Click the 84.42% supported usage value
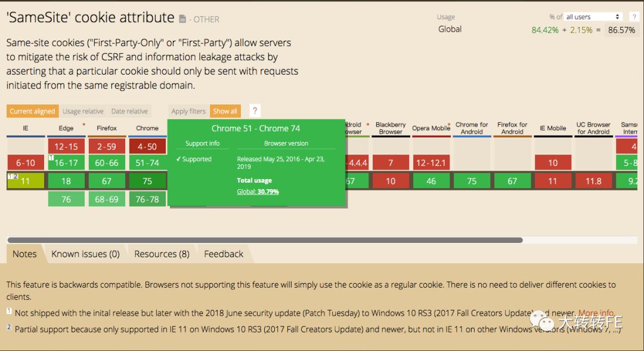The image size is (644, 351). (x=545, y=30)
